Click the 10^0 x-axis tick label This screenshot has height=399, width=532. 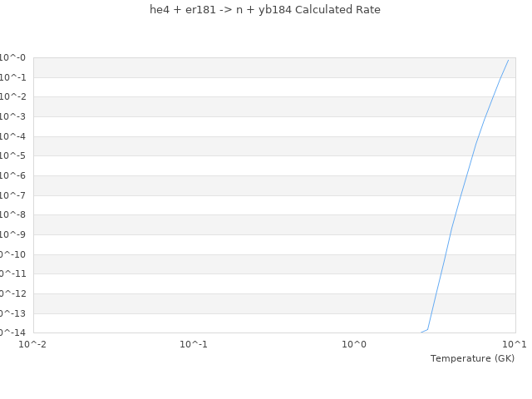(x=354, y=344)
